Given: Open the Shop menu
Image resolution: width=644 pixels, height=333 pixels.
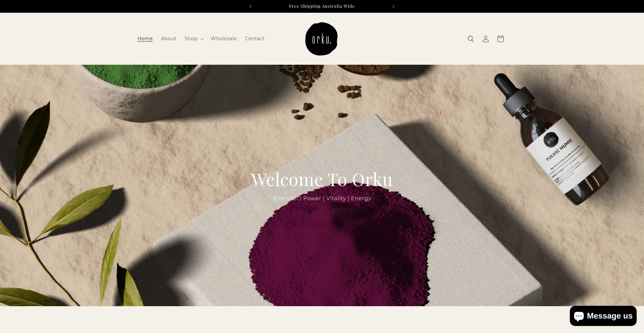Looking at the screenshot, I should [x=194, y=39].
